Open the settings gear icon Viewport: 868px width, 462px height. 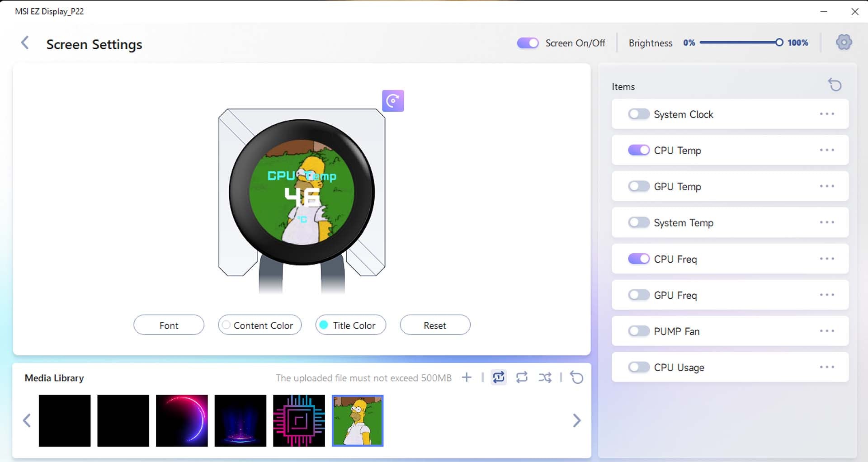coord(844,42)
